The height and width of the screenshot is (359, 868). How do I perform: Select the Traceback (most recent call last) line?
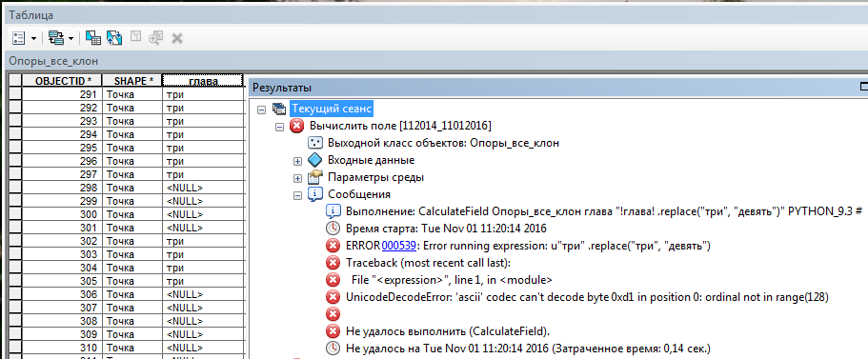pyautogui.click(x=429, y=263)
